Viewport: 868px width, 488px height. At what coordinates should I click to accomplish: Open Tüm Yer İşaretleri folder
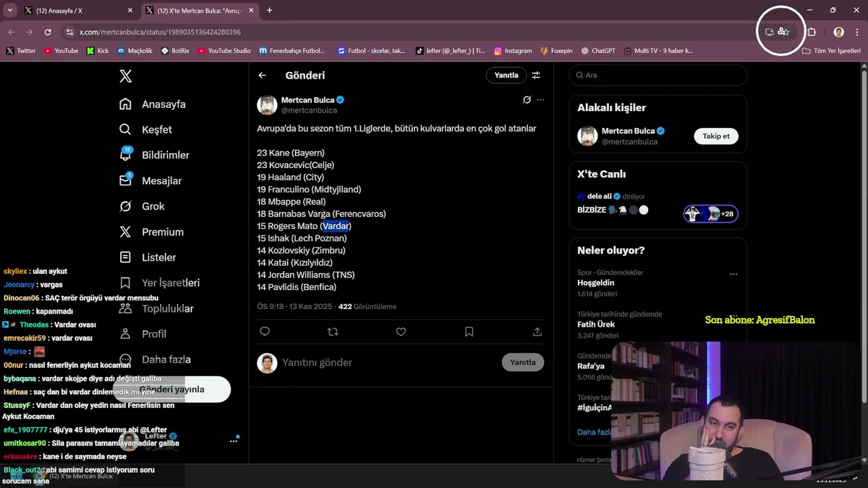[x=831, y=51]
